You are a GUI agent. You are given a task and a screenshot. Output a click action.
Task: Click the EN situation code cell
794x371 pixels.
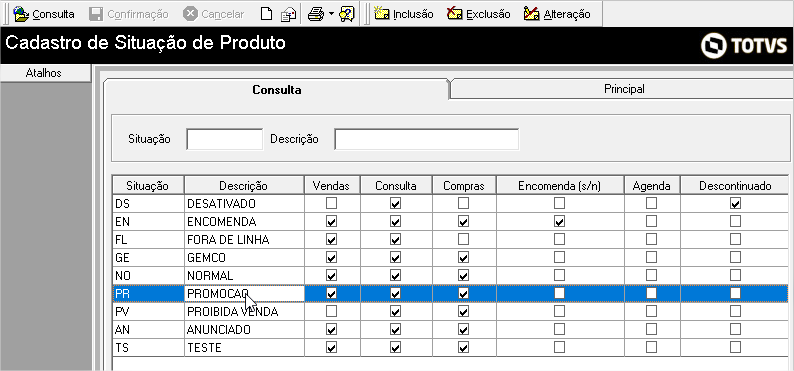coord(148,222)
